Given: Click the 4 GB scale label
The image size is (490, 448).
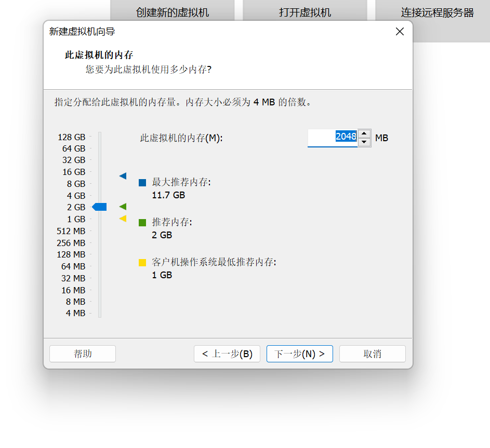Looking at the screenshot, I should (x=76, y=196).
